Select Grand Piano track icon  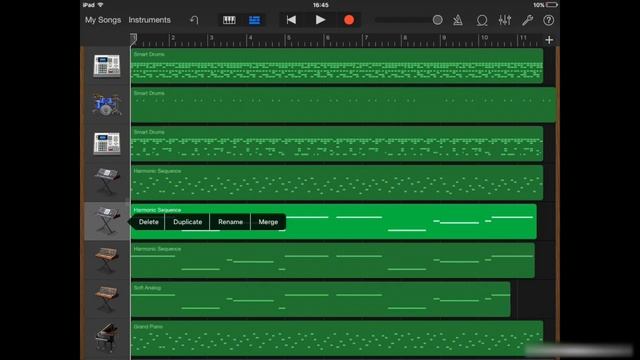tap(107, 338)
